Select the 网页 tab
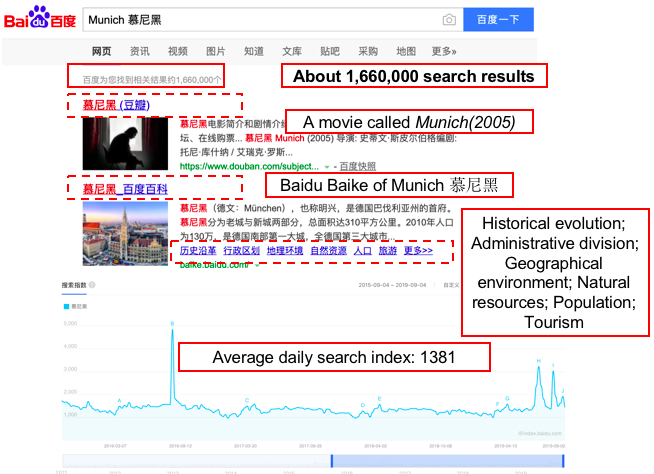The height and width of the screenshot is (474, 654). click(x=101, y=51)
